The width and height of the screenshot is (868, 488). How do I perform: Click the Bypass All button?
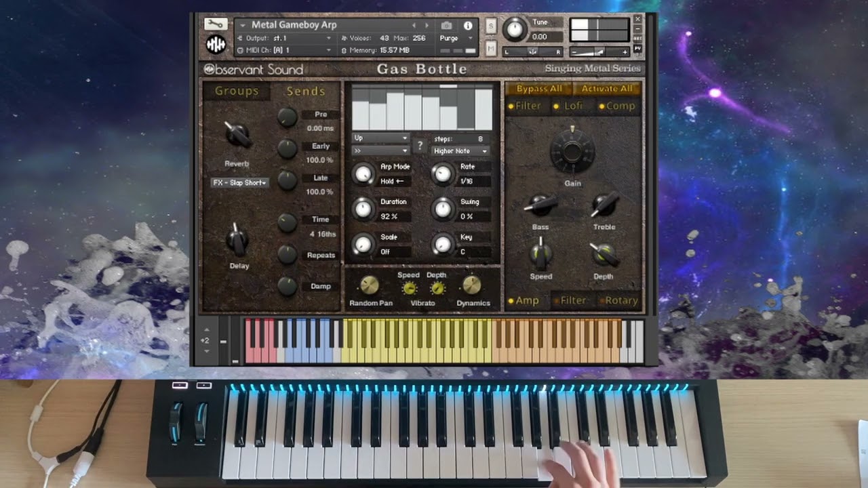tap(539, 89)
